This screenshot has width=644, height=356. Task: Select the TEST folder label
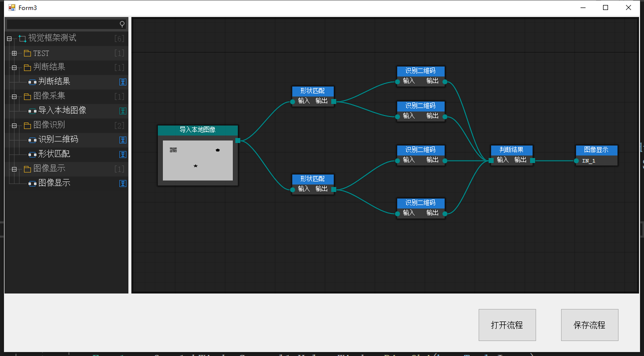tap(41, 53)
